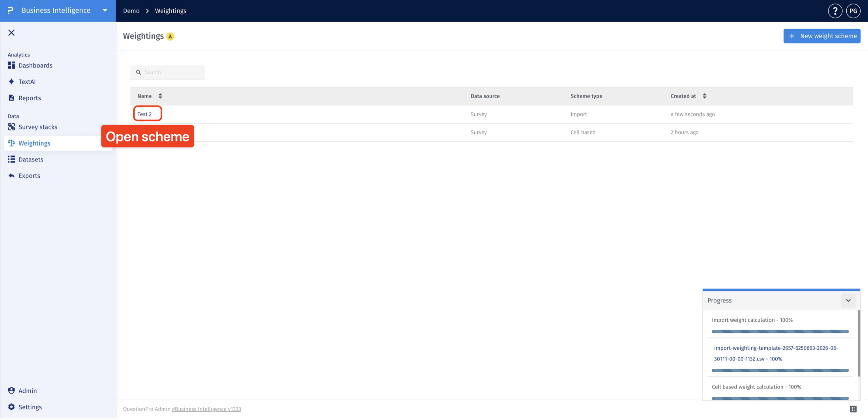Click the Import scheme type cell
The image size is (868, 420).
coord(578,114)
